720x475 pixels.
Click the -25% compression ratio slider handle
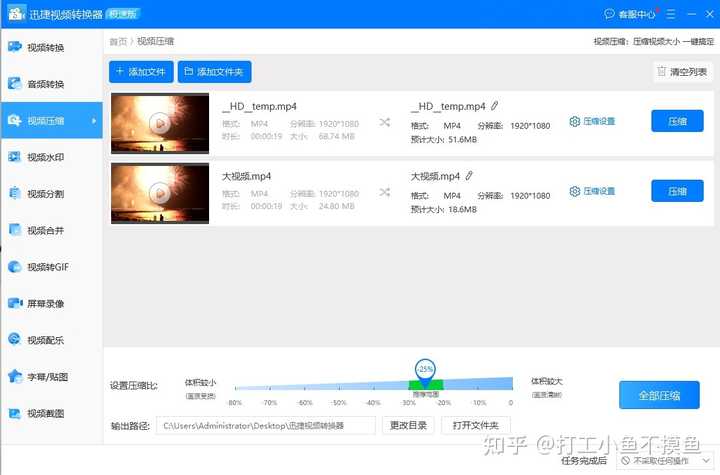point(425,371)
